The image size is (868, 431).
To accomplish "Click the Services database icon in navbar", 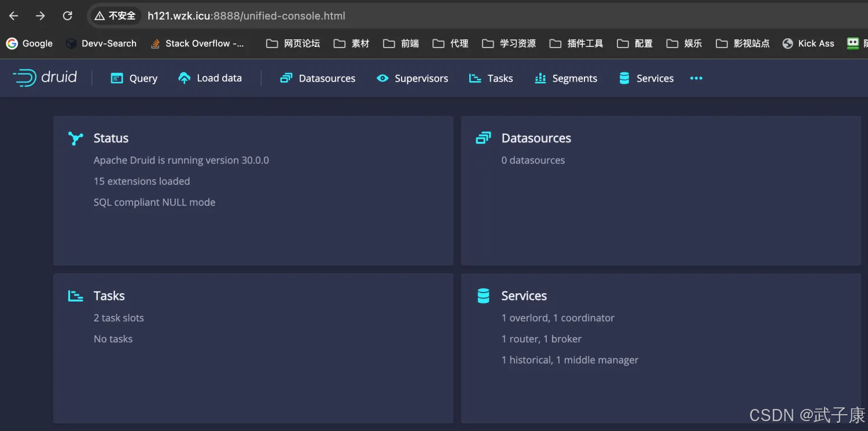I will click(624, 78).
